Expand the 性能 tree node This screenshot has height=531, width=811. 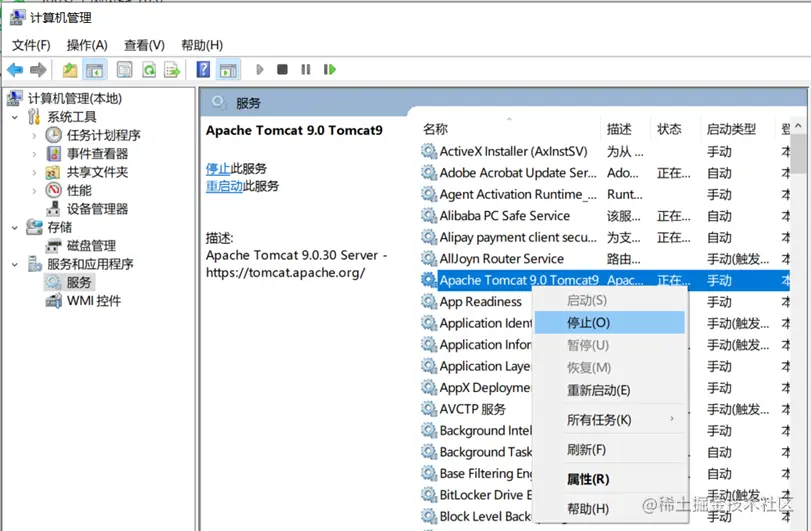(x=34, y=191)
